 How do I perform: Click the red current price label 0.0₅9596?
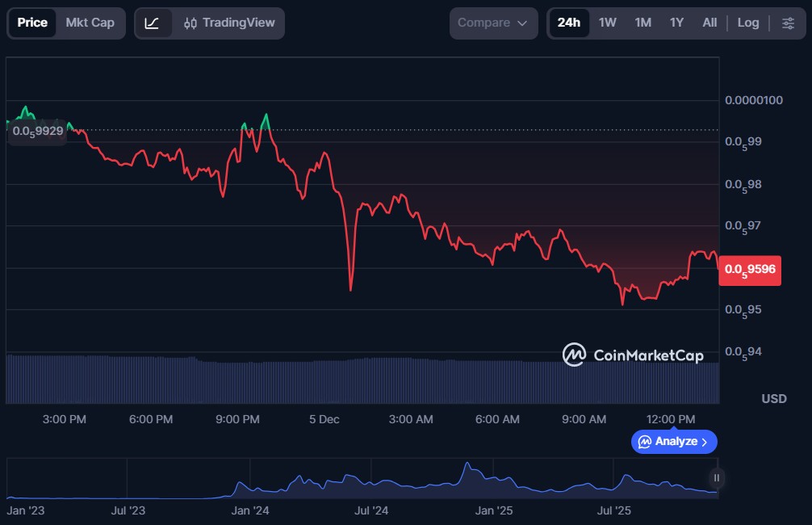(x=751, y=270)
